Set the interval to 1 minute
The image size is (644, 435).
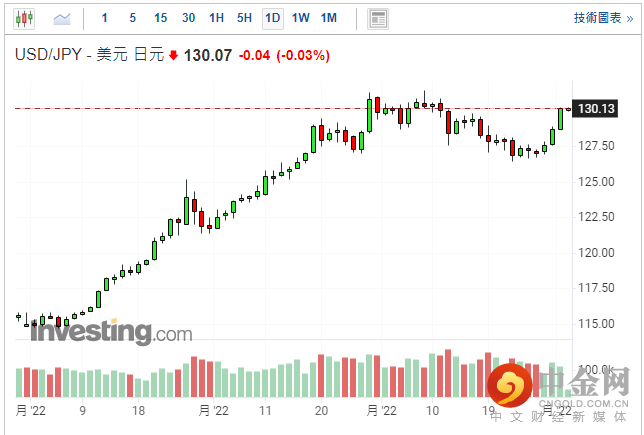(105, 18)
